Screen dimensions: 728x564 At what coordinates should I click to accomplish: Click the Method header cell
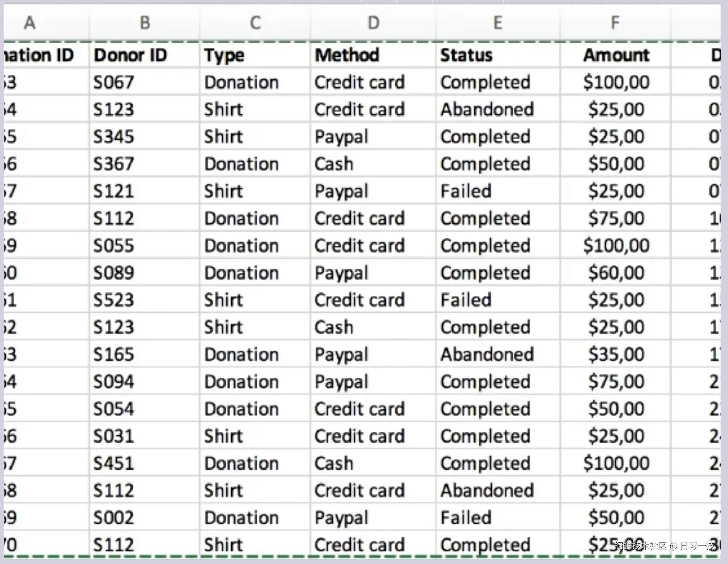346,55
